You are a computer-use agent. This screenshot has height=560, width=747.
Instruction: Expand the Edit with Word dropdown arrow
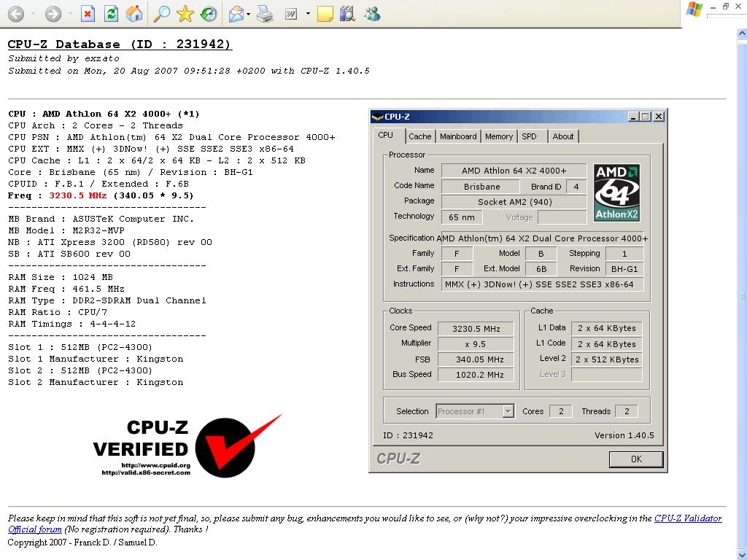click(308, 14)
